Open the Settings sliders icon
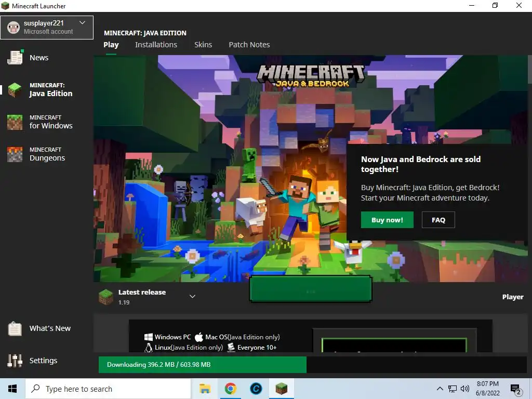532x399 pixels. [15, 361]
